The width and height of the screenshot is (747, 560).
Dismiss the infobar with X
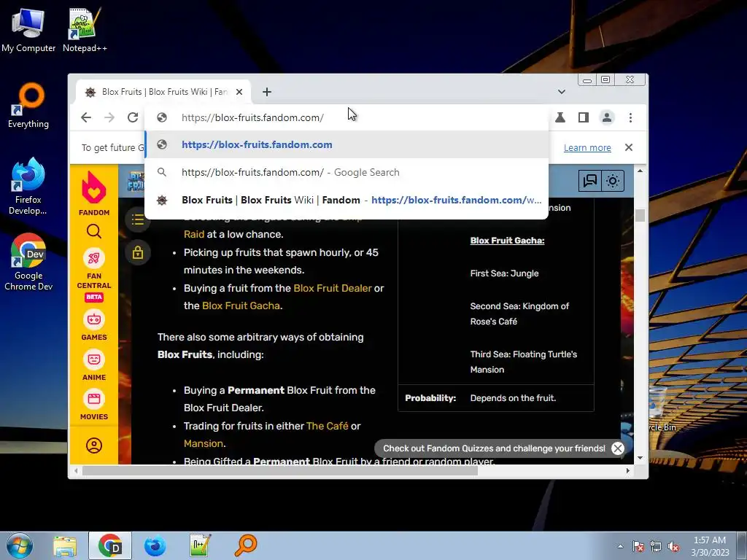pyautogui.click(x=629, y=147)
